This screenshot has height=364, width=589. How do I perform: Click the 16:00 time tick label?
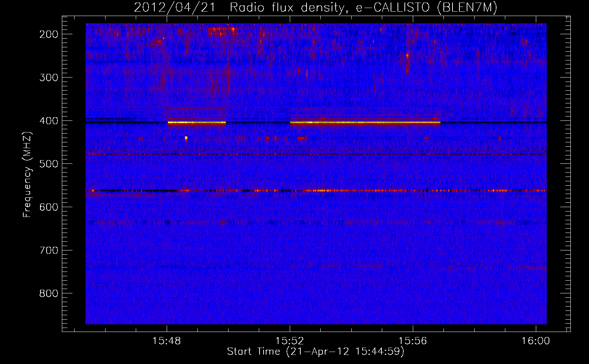[535, 341]
